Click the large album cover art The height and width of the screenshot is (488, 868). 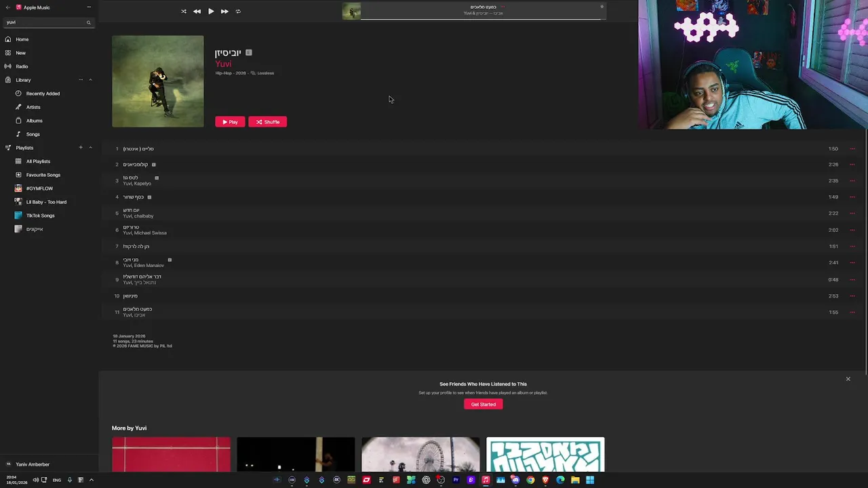[157, 81]
